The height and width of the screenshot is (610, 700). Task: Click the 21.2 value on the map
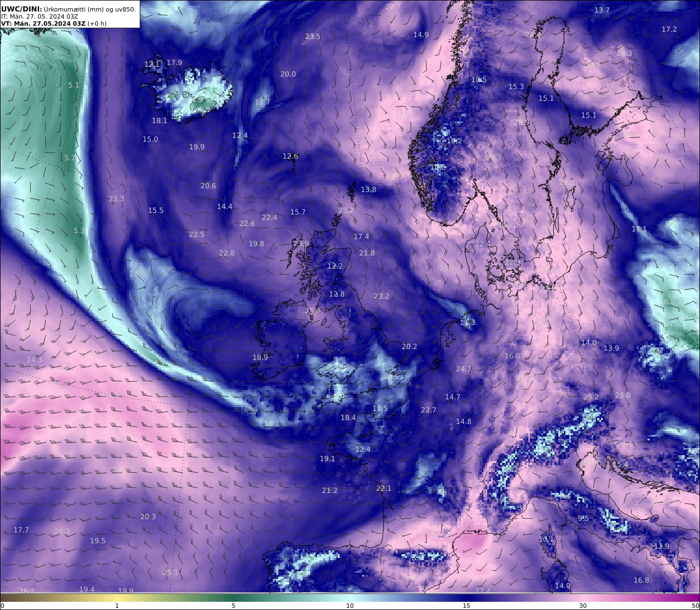click(x=330, y=490)
